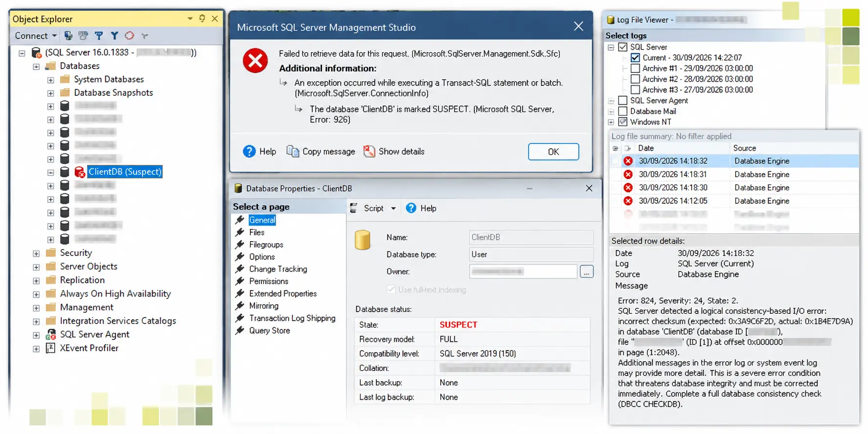
Task: Click the error icon of the 14:18:31 log row
Action: coord(628,174)
